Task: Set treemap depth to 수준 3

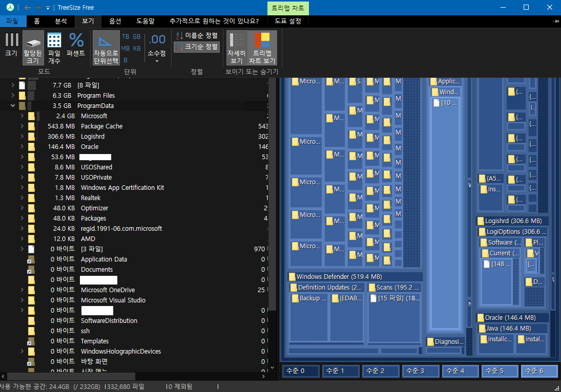Action: pos(421,371)
